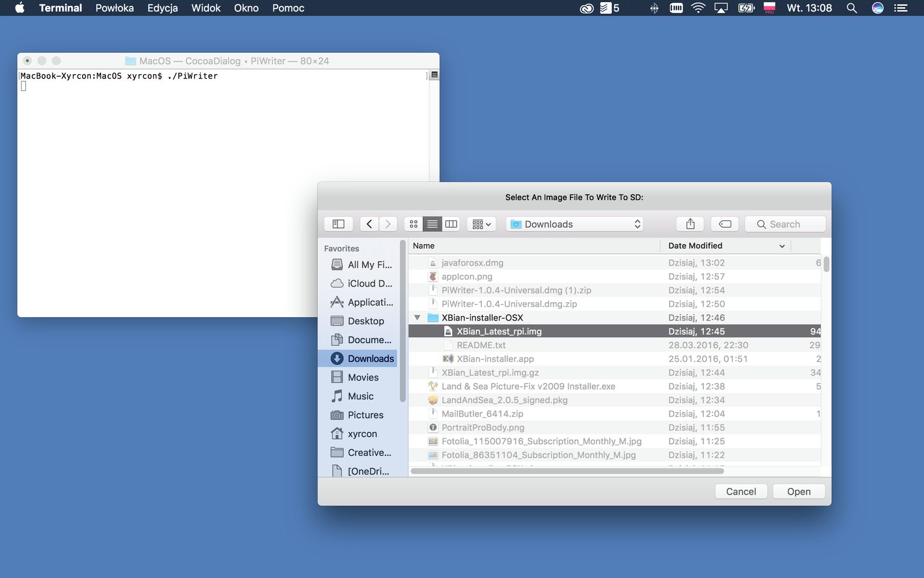This screenshot has width=924, height=578.
Task: Open Notification Center icon
Action: tap(901, 8)
